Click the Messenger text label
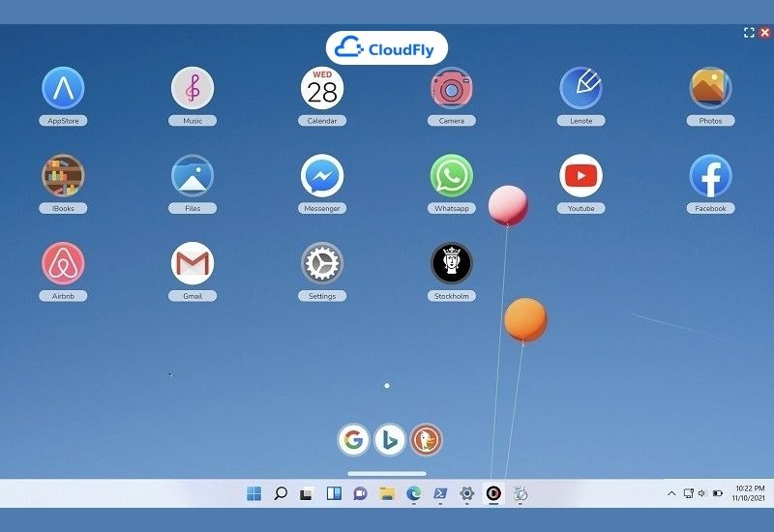The image size is (774, 532). tap(322, 208)
